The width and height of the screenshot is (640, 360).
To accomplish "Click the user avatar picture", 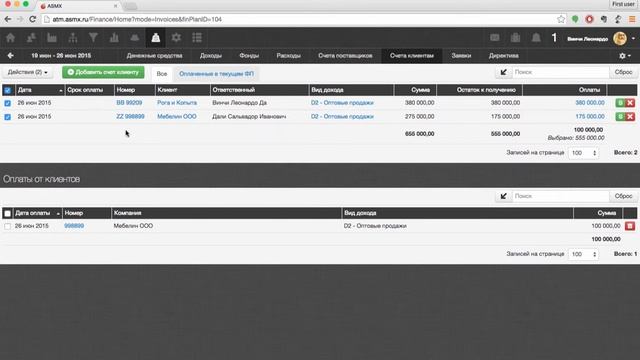I will (620, 38).
